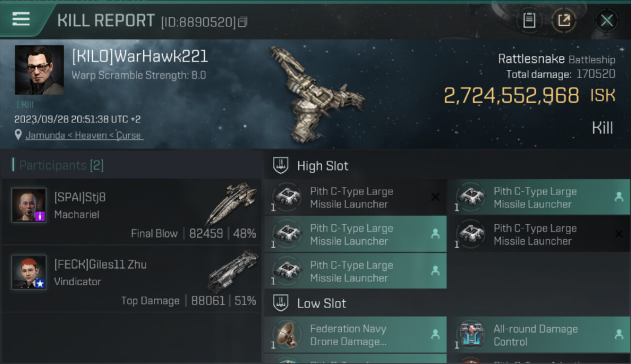Select participant Giles11 Zhu's portrait
This screenshot has width=631, height=364.
point(29,272)
